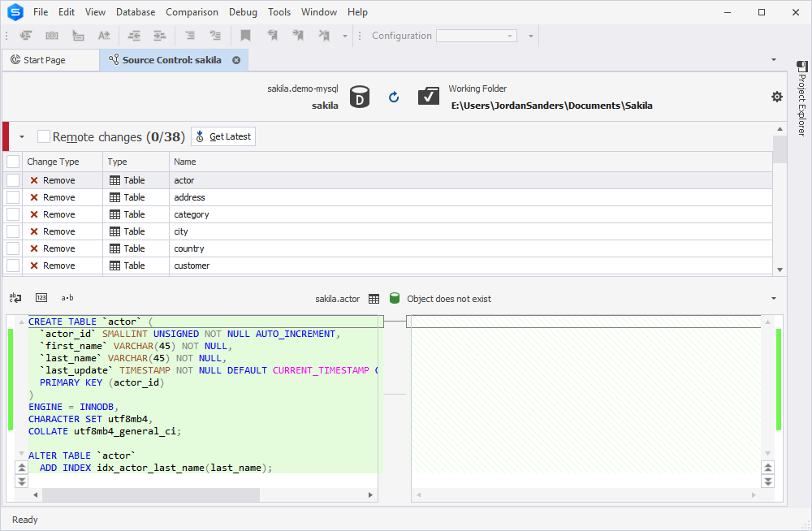
Task: Open Project Explorer side panel
Action: (801, 98)
